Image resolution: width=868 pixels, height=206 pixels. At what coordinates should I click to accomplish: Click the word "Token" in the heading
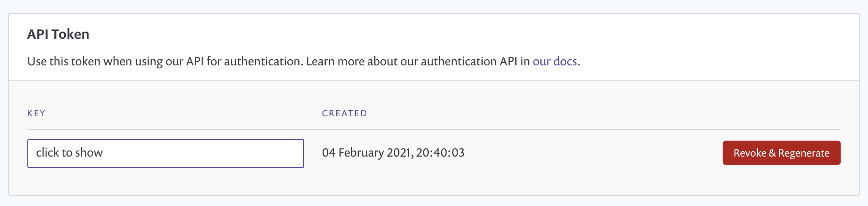(x=71, y=34)
